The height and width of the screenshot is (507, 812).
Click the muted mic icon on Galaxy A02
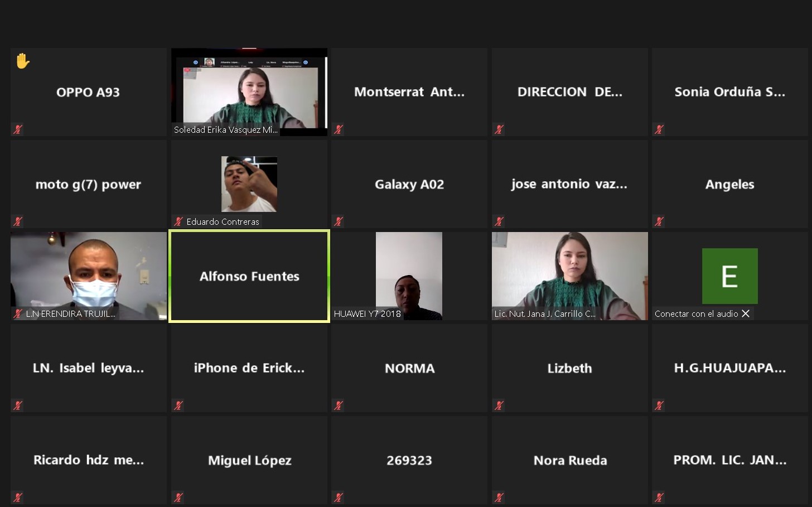pyautogui.click(x=339, y=221)
